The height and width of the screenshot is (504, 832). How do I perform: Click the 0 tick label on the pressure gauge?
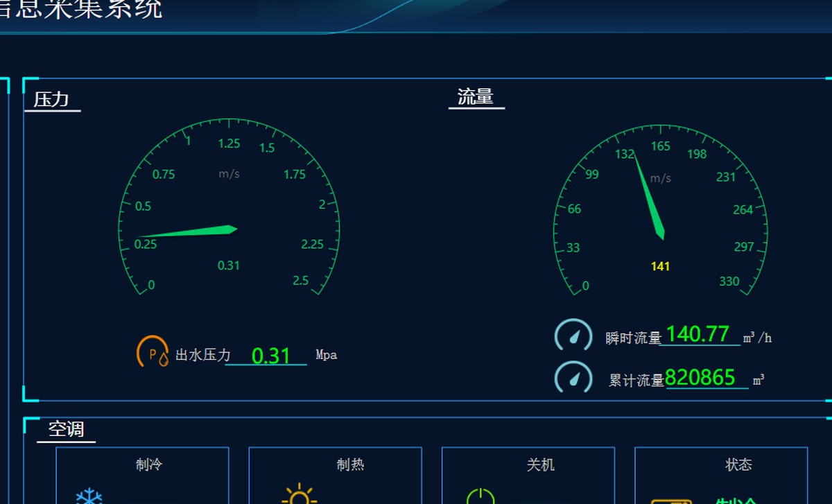coord(152,285)
